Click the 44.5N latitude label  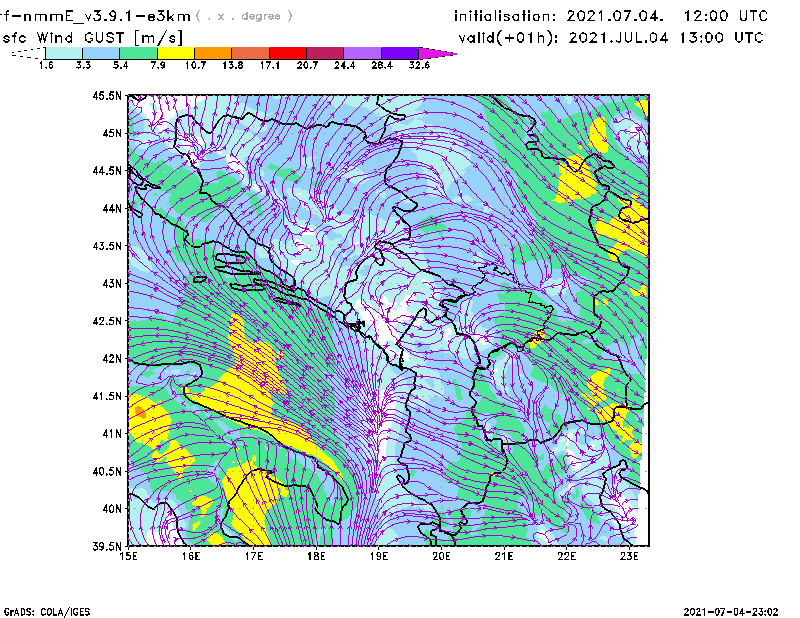click(x=108, y=170)
